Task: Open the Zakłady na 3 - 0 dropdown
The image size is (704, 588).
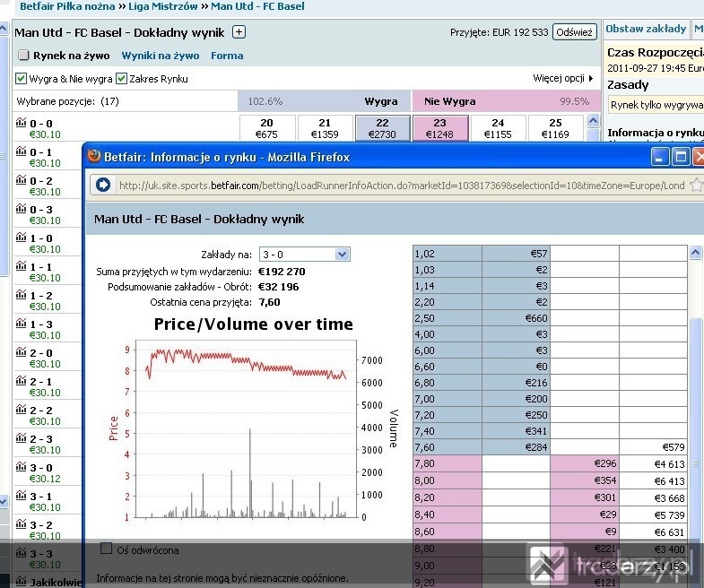Action: point(304,255)
